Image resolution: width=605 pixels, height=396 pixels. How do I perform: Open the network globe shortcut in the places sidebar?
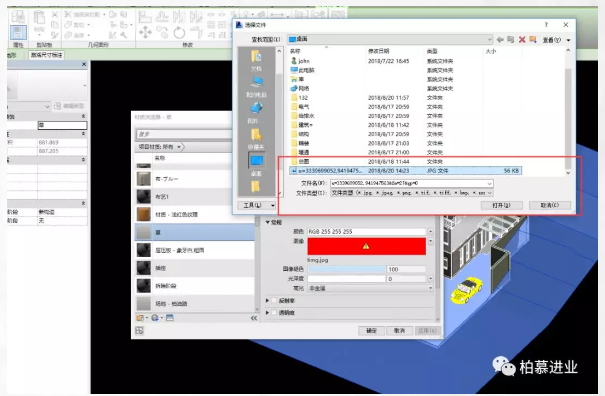[256, 113]
